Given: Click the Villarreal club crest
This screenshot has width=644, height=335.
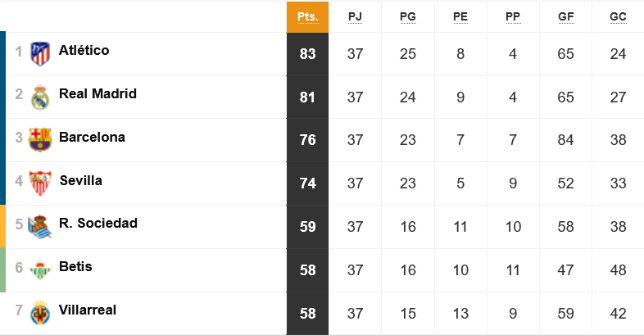Looking at the screenshot, I should coord(40,313).
